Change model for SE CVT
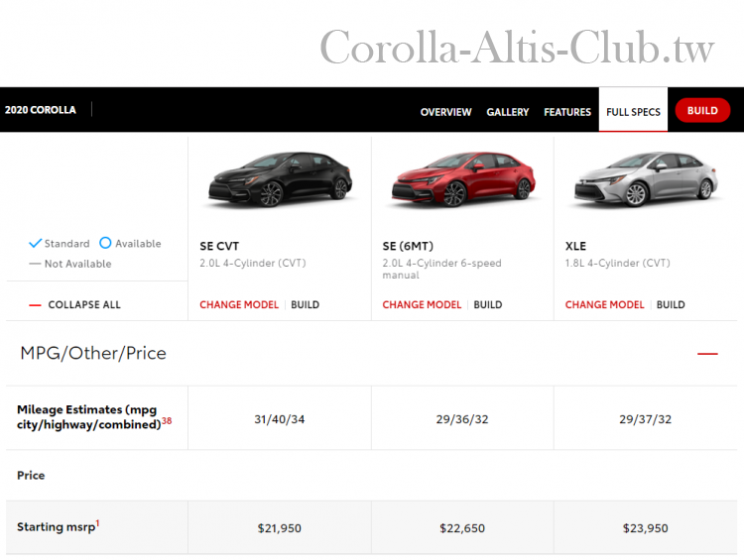 [x=239, y=305]
